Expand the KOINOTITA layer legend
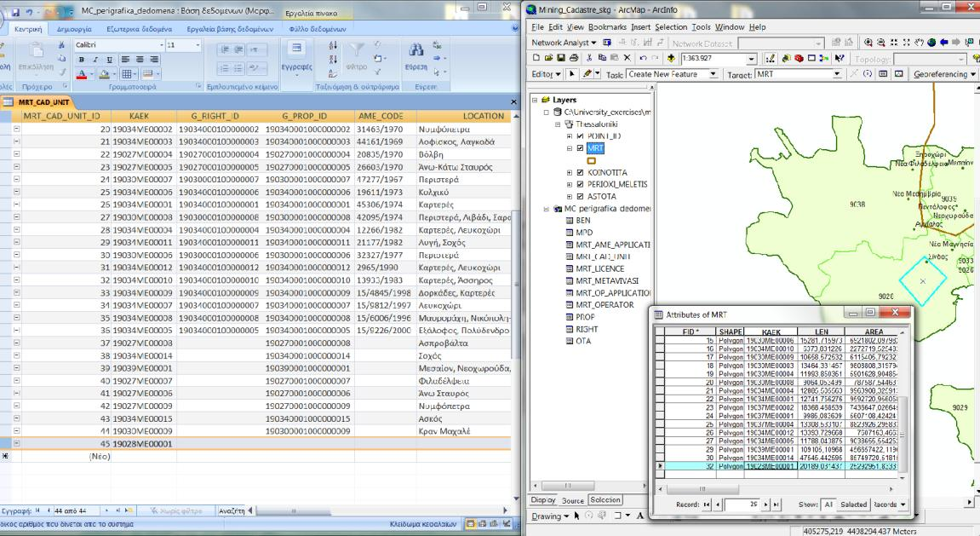Image resolution: width=980 pixels, height=536 pixels. [x=570, y=173]
